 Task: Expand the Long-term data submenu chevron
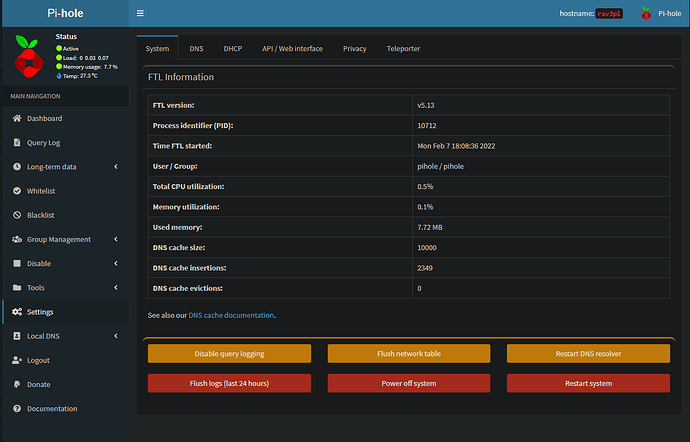pos(116,166)
